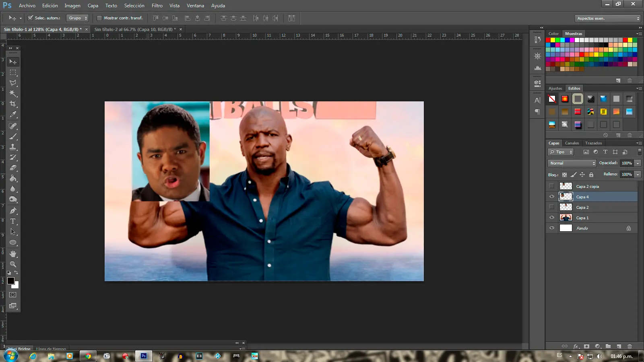Open the Aspectos esen. workspace dropdown
Screen dimensions: 644x362
pyautogui.click(x=608, y=19)
